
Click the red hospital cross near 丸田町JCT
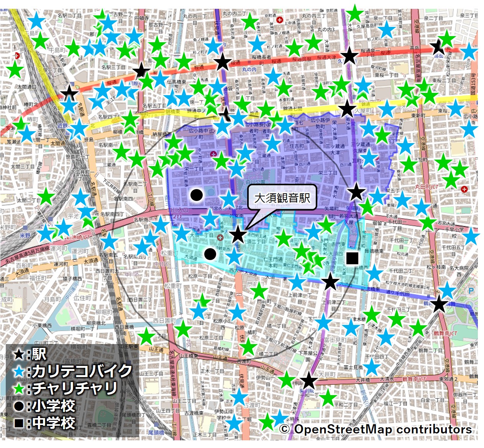(464, 189)
